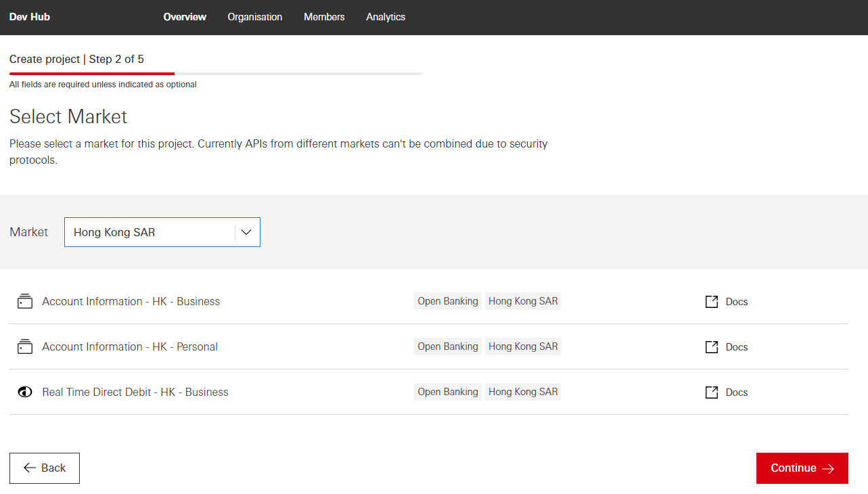Click the Dev Hub logo text
This screenshot has height=494, width=868.
(30, 17)
